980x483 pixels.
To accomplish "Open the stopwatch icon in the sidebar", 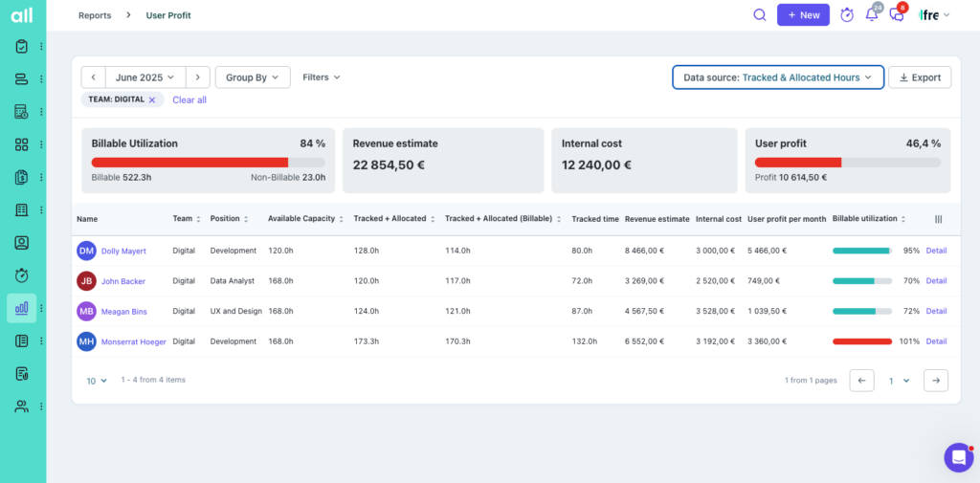I will click(x=22, y=274).
